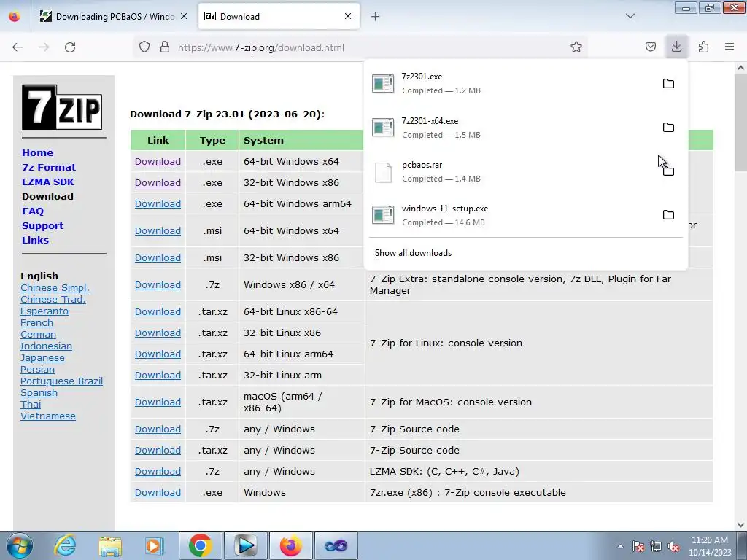Switch to the Downloading PCBaOS tab
The width and height of the screenshot is (747, 560).
tap(113, 16)
